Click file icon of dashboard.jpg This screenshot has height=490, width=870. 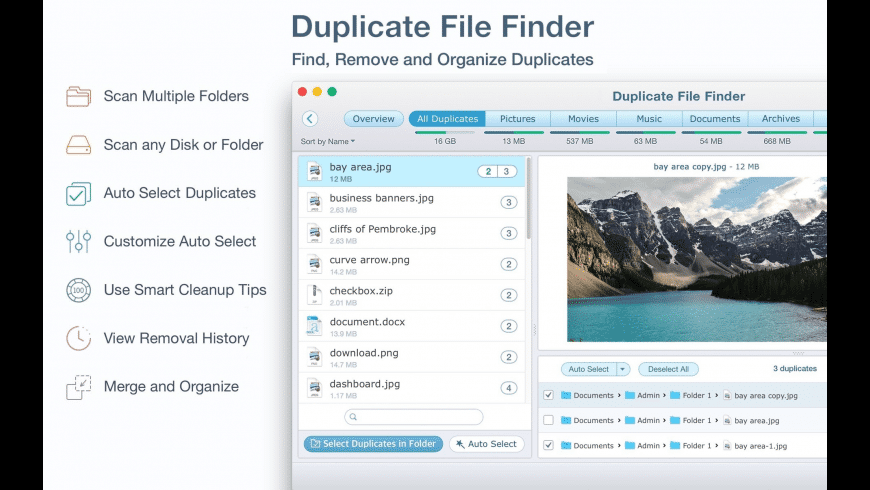pos(315,388)
